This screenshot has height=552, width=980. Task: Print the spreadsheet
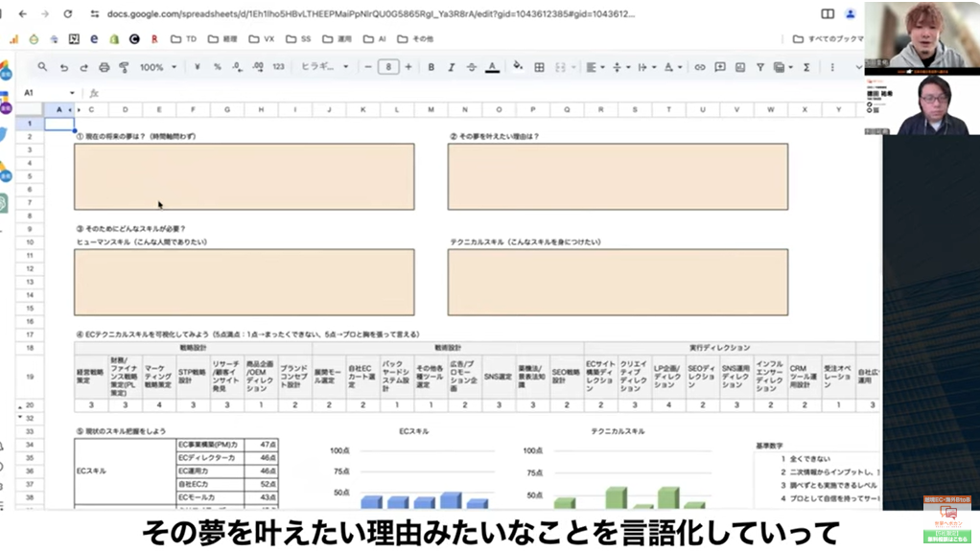[x=105, y=67]
